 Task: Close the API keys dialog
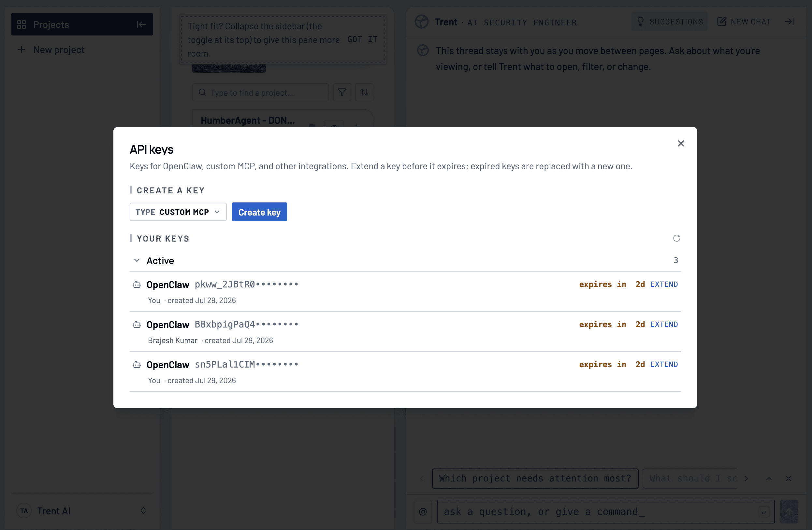point(681,144)
